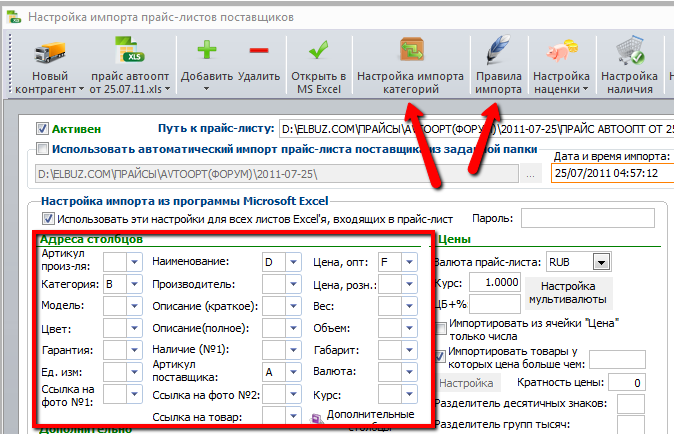This screenshot has width=674, height=434.
Task: Toggle import goods with price greater than checkbox
Action: pos(441,356)
